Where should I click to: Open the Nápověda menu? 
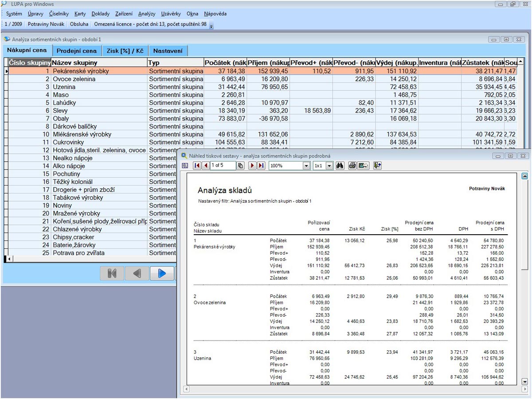pos(215,14)
